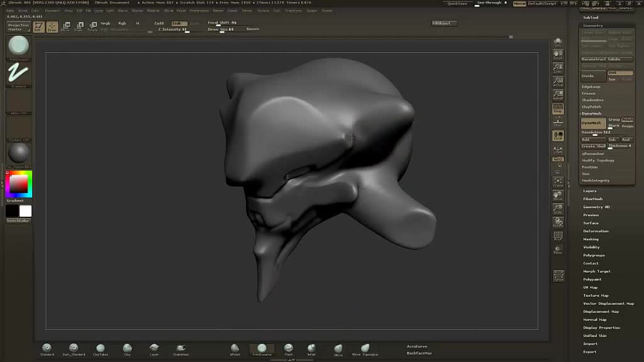Select the Layer brush
Image resolution: width=644 pixels, height=362 pixels.
[154, 349]
